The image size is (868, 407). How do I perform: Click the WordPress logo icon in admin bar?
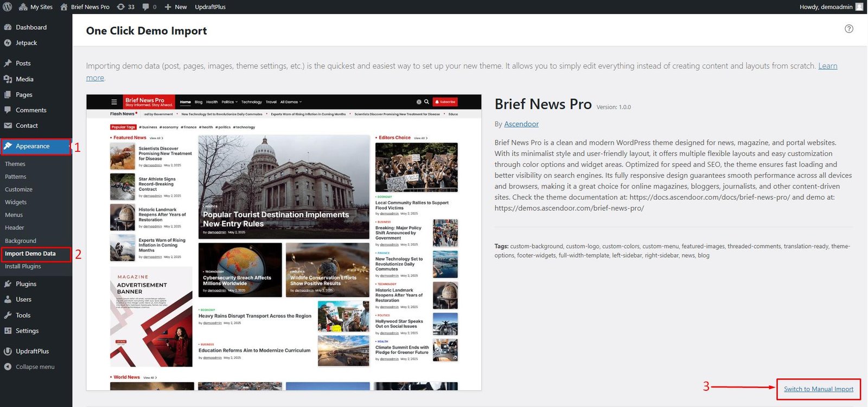click(x=7, y=7)
